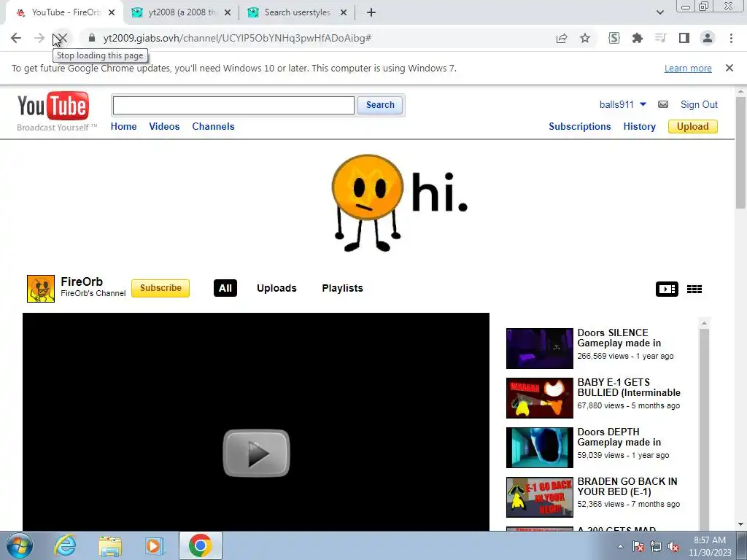Select the Playlists tab
Viewport: 747px width, 560px height.
(x=343, y=288)
